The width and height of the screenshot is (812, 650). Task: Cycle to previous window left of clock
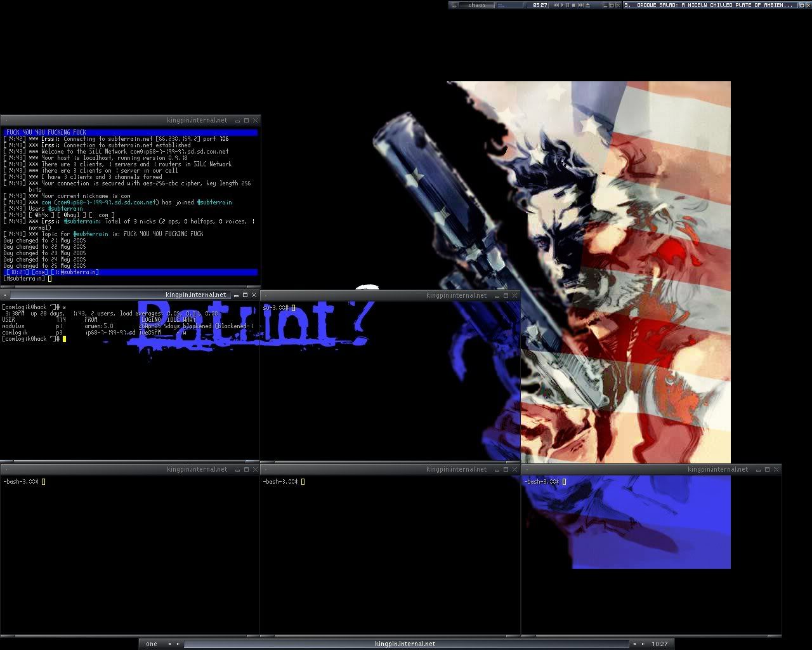634,644
